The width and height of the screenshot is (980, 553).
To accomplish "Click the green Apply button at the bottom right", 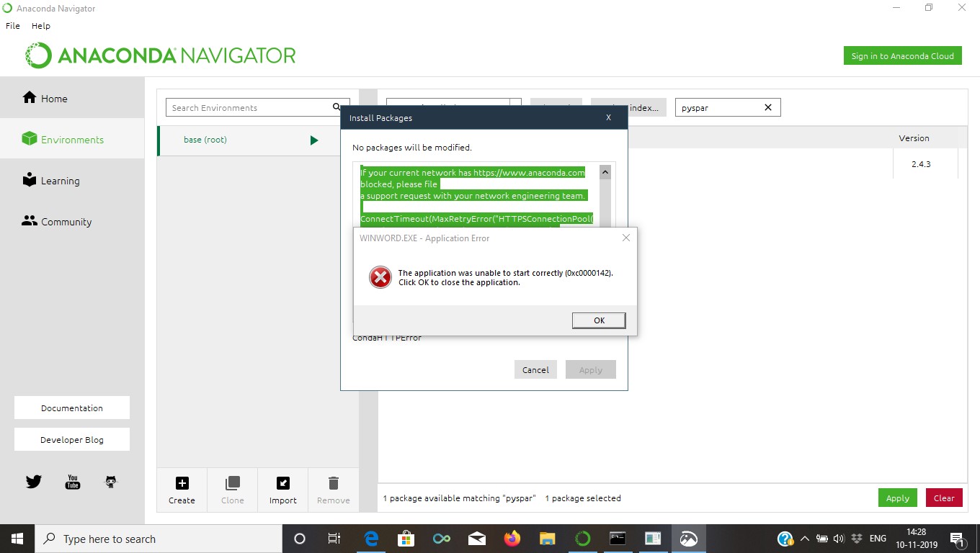I will click(897, 498).
